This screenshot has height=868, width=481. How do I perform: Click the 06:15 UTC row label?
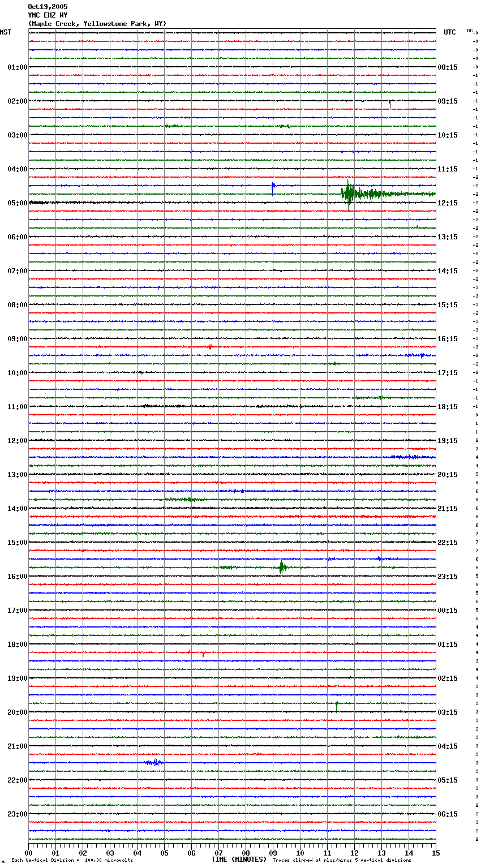[x=448, y=814]
